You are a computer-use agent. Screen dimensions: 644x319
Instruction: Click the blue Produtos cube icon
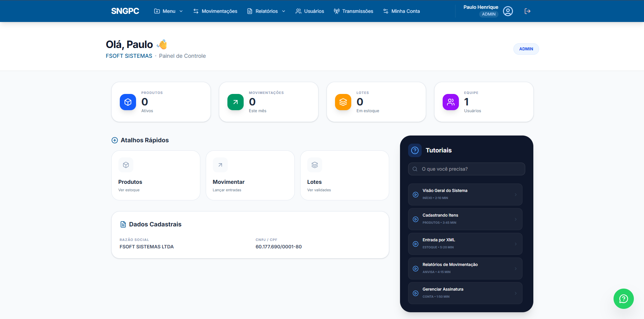pyautogui.click(x=128, y=102)
